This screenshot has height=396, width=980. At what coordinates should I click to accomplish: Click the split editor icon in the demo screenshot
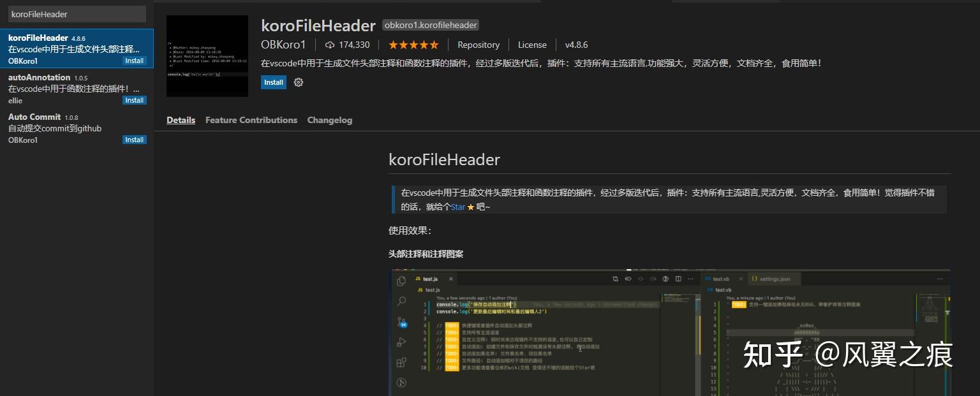[x=678, y=279]
